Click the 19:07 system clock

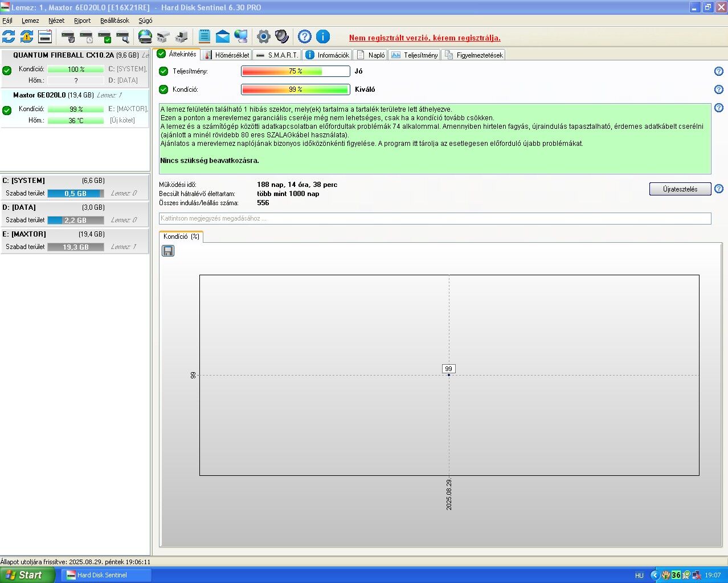[x=713, y=576]
